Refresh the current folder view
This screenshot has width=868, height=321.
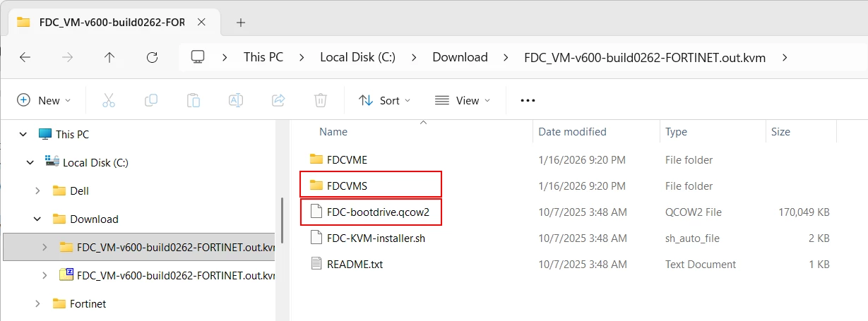(x=152, y=57)
